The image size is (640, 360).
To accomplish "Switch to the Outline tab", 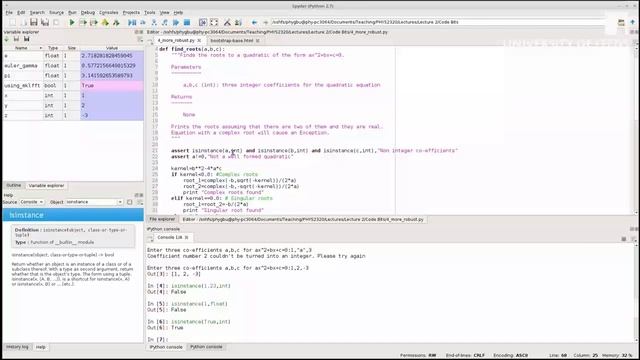I will click(x=13, y=185).
